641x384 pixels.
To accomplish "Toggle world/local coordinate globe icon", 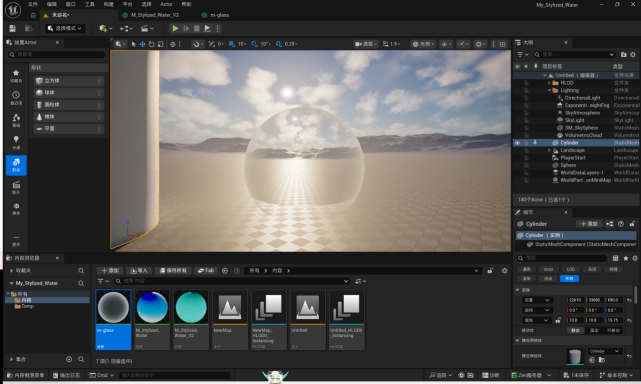I will point(173,44).
